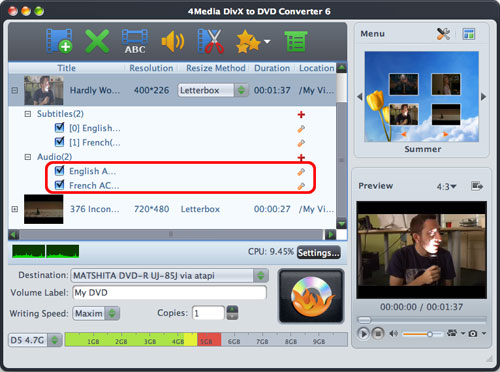The height and width of the screenshot is (372, 500).
Task: Click the Add Video File icon
Action: click(x=59, y=41)
